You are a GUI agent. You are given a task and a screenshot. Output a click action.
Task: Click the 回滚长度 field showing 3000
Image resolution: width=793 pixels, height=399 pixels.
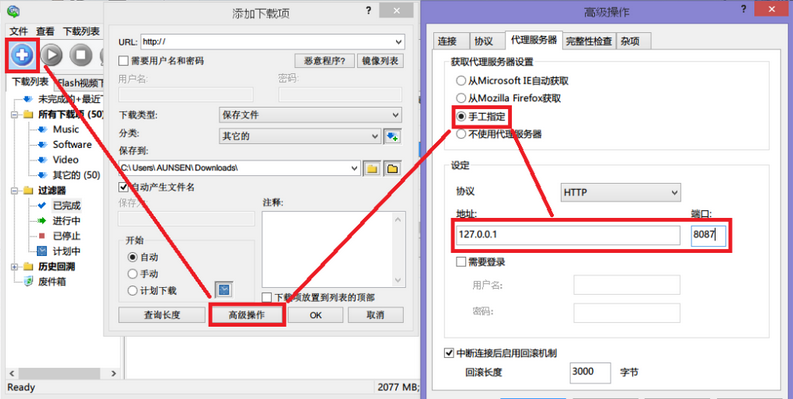590,372
